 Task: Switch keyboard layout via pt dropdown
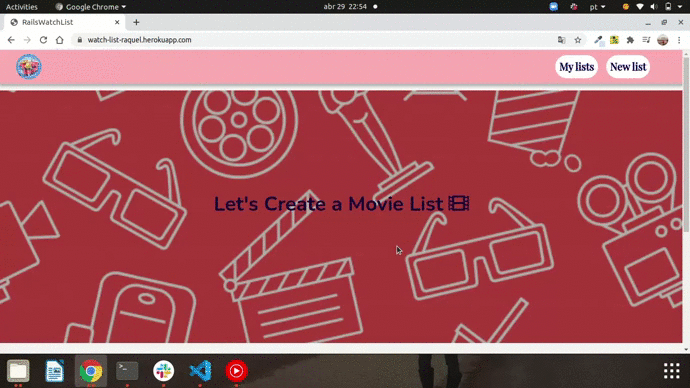(x=597, y=7)
